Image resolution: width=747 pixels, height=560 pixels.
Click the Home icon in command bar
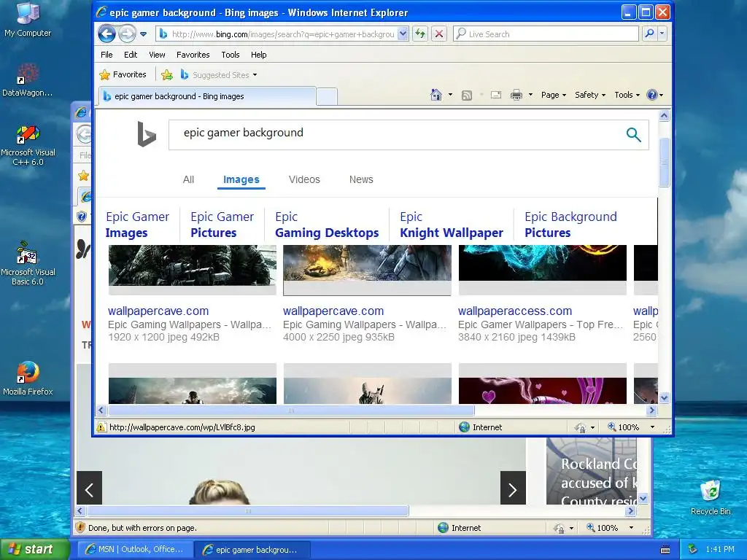tap(436, 95)
